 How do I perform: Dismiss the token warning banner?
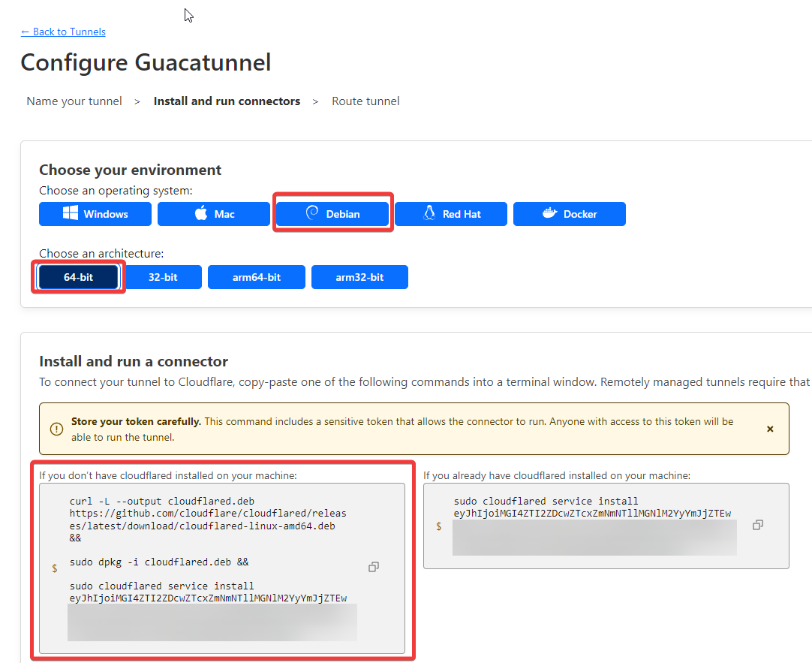coord(770,429)
